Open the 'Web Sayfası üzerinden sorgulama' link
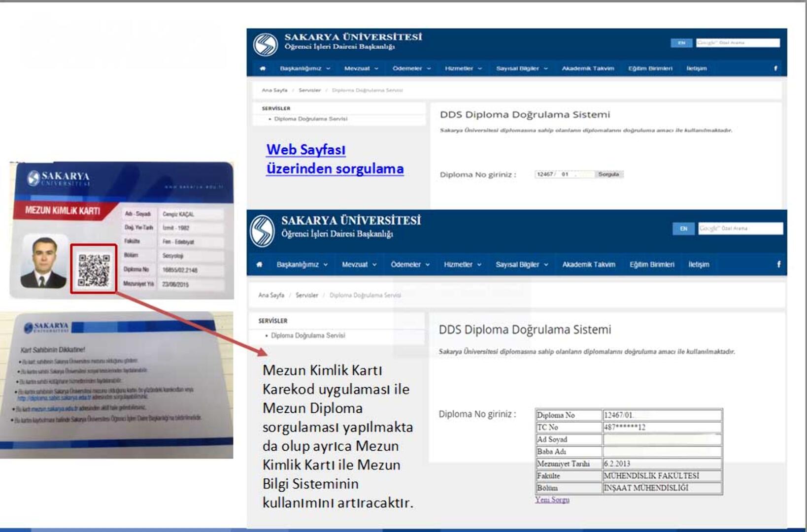The height and width of the screenshot is (532, 807). coord(335,159)
